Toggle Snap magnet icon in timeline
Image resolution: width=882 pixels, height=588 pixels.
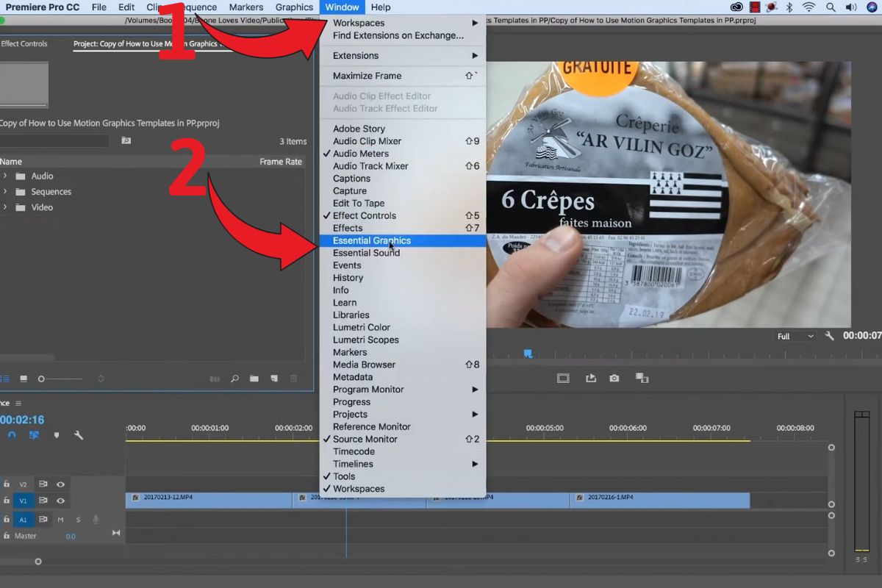pos(11,435)
